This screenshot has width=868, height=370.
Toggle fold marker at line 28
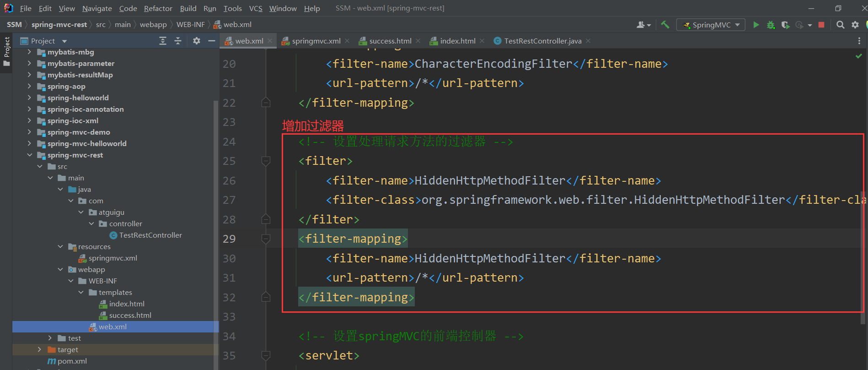tap(266, 219)
